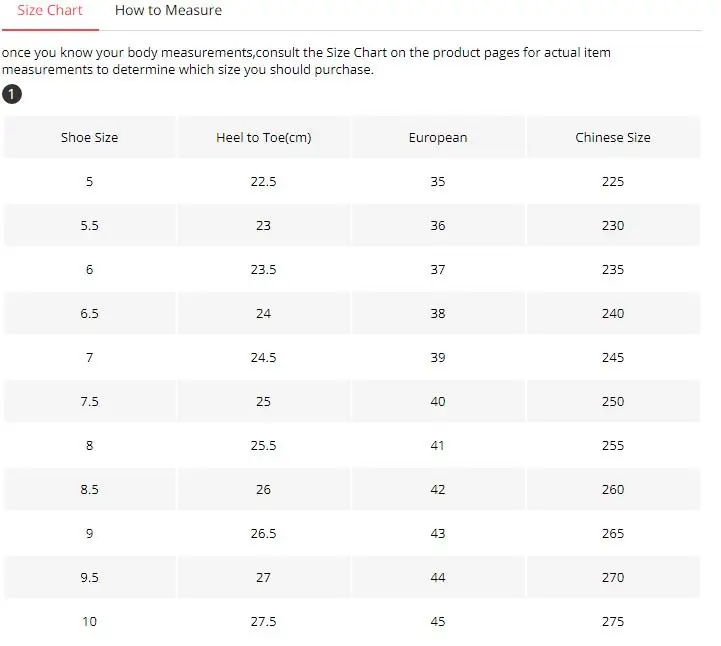Image resolution: width=721 pixels, height=646 pixels.
Task: Select Chinese size 265 cell
Action: point(613,533)
